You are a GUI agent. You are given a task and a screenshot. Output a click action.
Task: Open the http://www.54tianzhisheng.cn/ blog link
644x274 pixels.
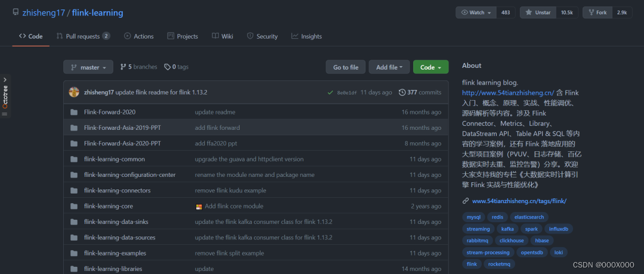(508, 92)
